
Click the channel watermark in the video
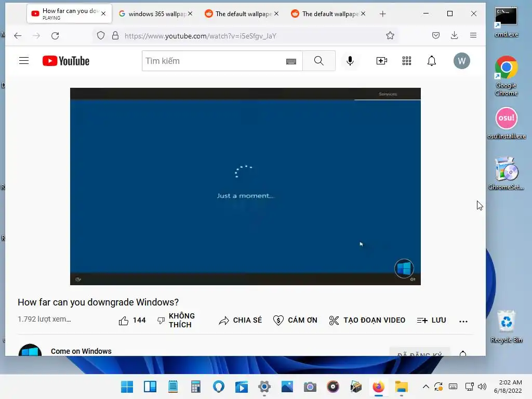(x=404, y=269)
